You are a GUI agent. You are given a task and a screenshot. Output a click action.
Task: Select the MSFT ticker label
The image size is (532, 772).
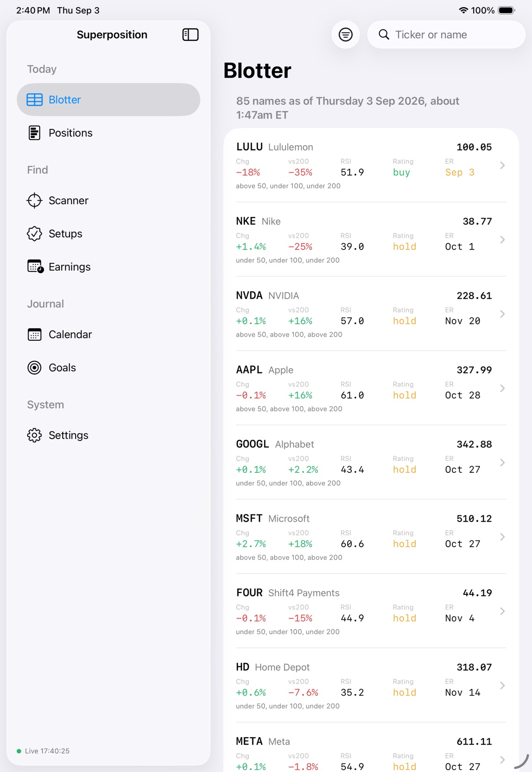point(249,518)
